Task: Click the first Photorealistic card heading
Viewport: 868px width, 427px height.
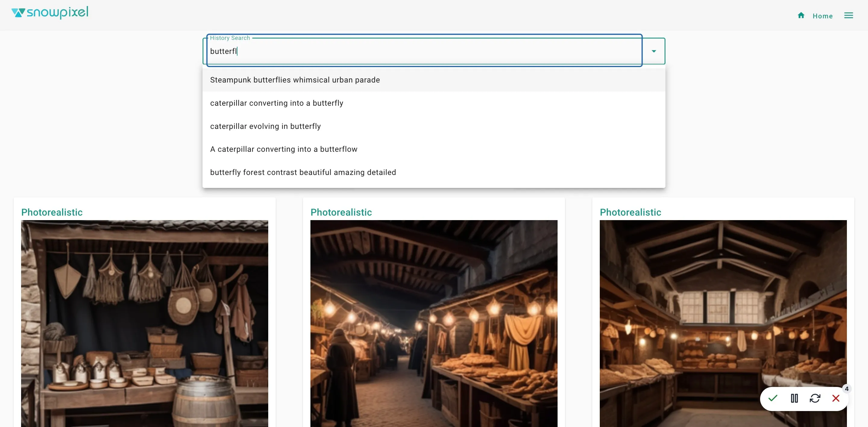Action: tap(52, 212)
